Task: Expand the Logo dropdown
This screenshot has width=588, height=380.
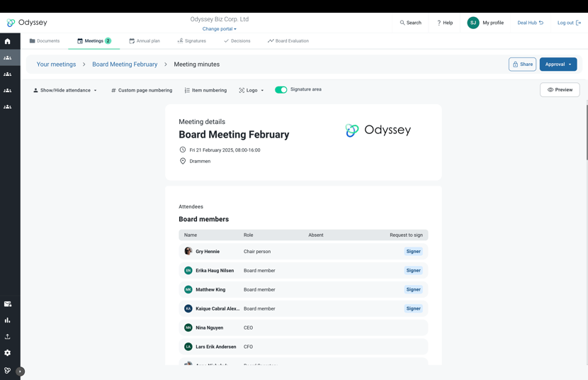Action: coord(251,91)
